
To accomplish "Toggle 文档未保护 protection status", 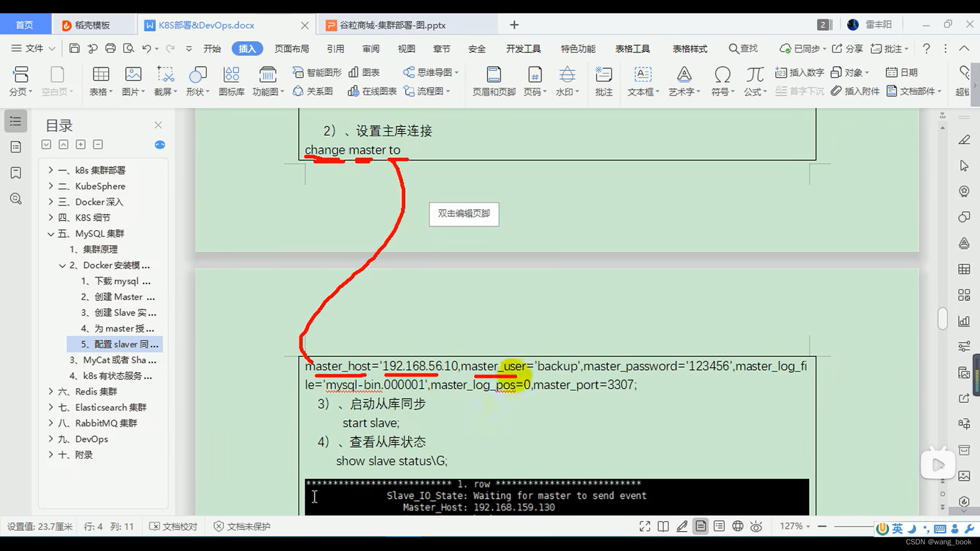I will (242, 527).
